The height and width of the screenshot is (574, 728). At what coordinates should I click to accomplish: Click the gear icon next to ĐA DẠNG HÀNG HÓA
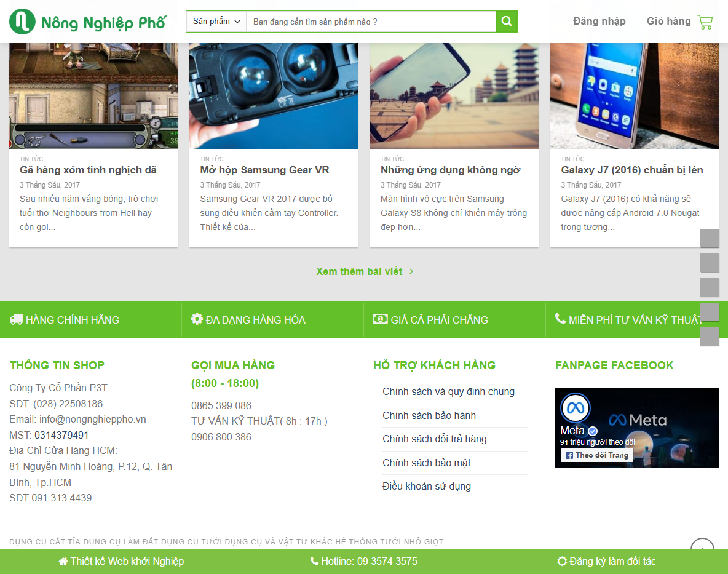click(x=197, y=319)
